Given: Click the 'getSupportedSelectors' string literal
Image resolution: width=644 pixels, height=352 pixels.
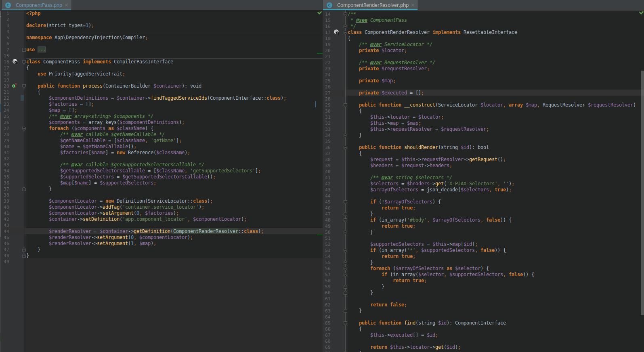Looking at the screenshot, I should 222,171.
